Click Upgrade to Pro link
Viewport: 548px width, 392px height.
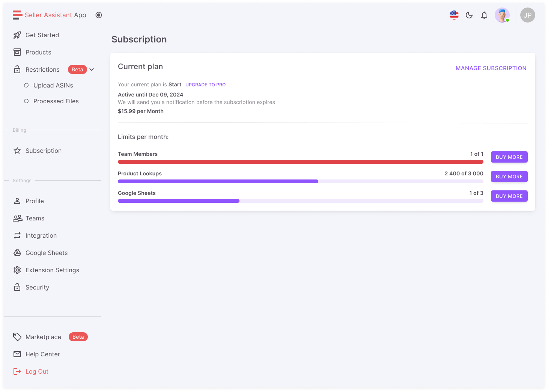point(205,85)
